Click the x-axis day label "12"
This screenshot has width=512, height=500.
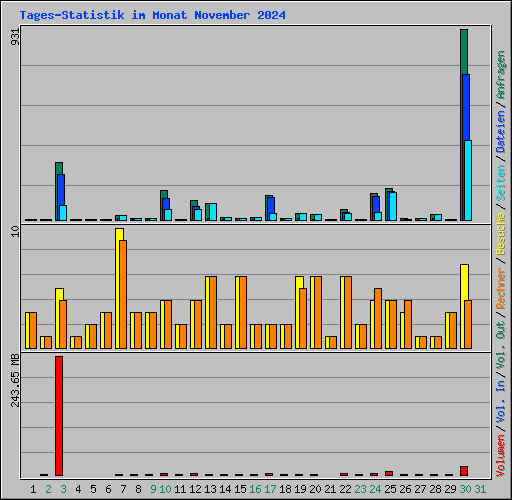pos(195,489)
